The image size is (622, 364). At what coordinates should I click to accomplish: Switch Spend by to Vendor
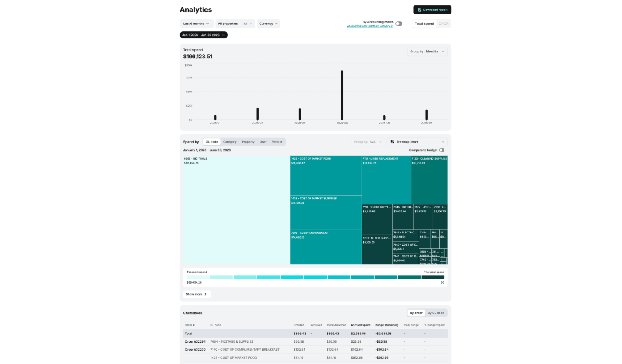(277, 142)
